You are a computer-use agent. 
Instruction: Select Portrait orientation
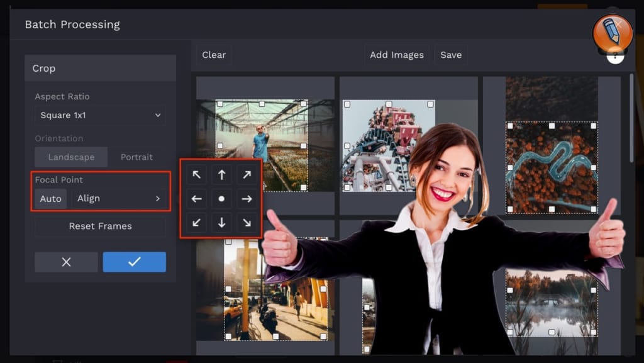point(136,157)
